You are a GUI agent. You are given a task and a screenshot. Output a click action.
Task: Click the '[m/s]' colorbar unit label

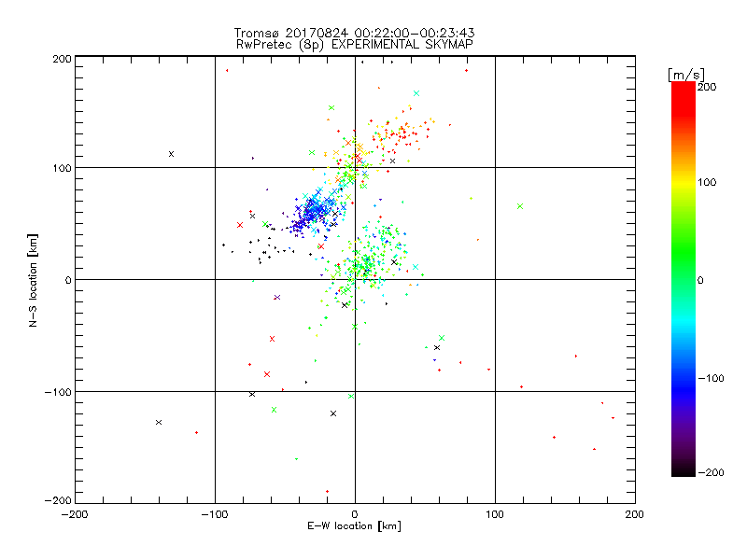685,75
